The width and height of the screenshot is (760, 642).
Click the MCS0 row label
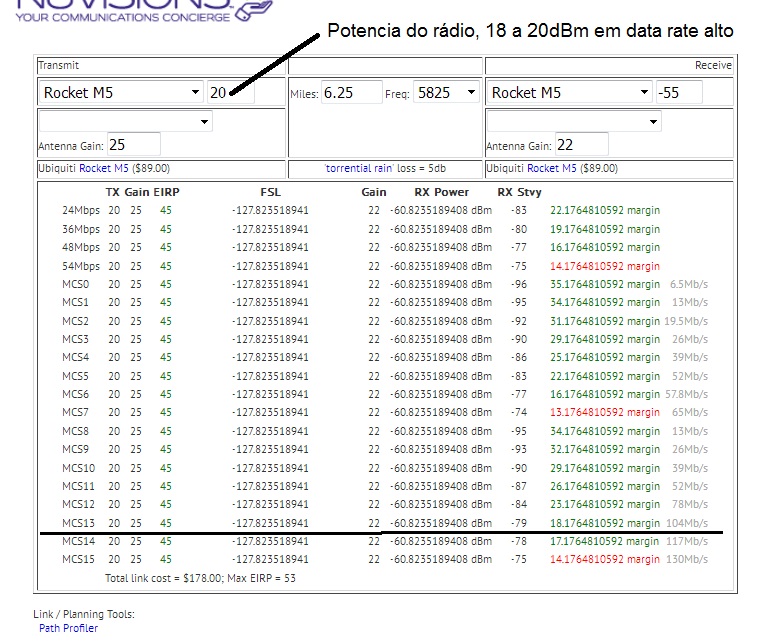tap(76, 284)
